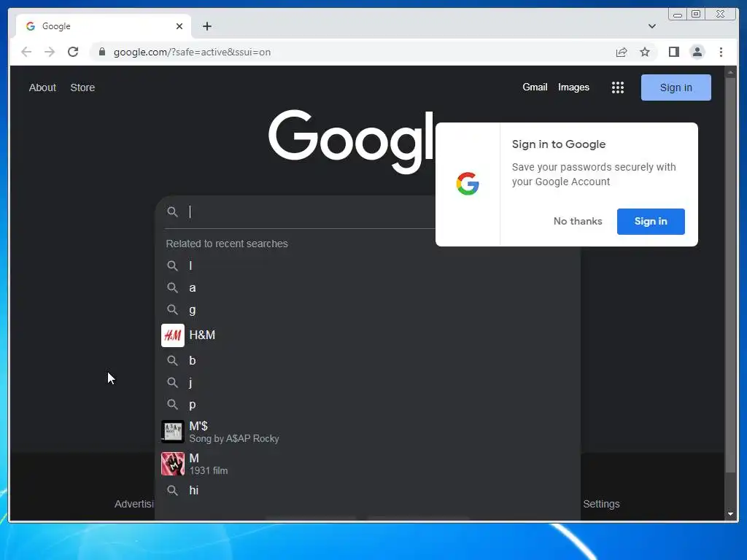Viewport: 747px width, 560px height.
Task: Click the browser forward arrow
Action: click(x=50, y=52)
